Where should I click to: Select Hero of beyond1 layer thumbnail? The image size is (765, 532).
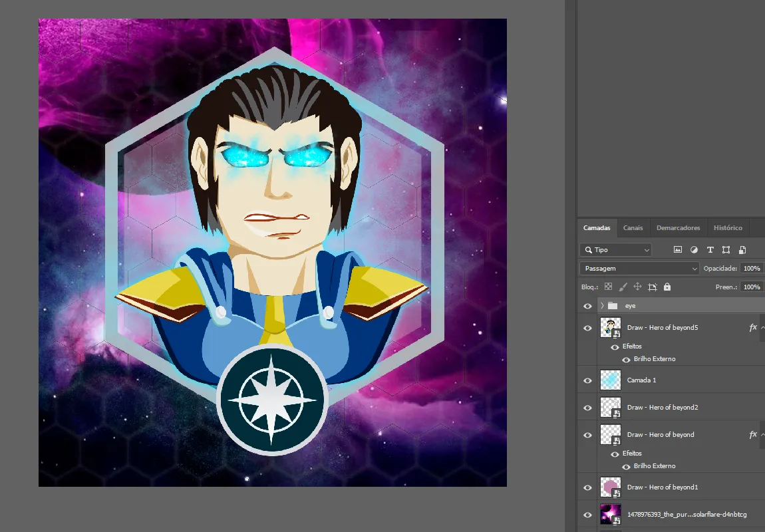[x=611, y=487]
